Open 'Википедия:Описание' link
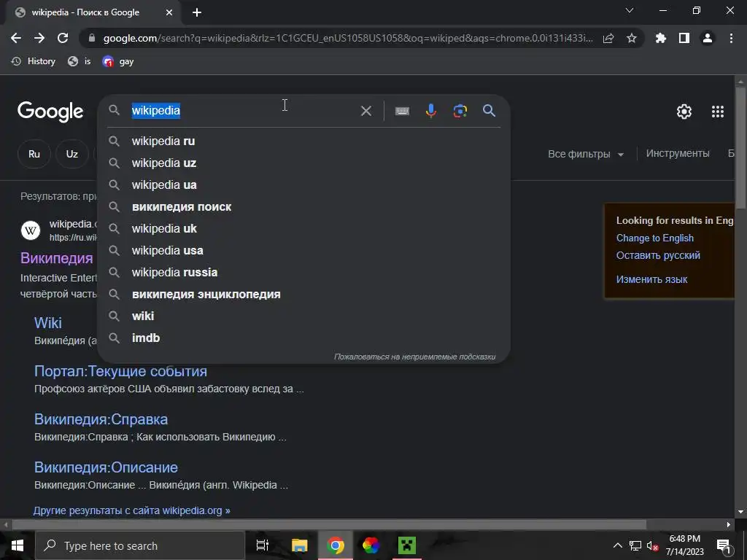Image resolution: width=747 pixels, height=560 pixels. 106,467
